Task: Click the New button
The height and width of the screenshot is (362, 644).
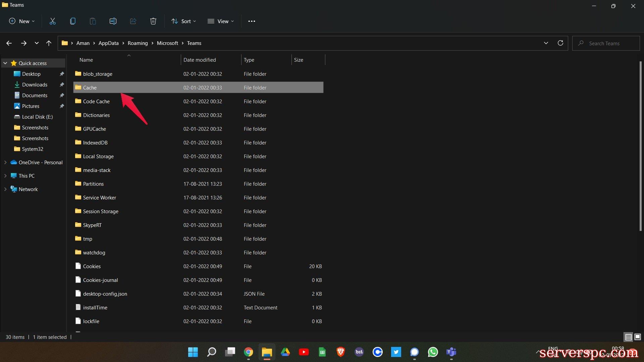Action: pos(21,21)
